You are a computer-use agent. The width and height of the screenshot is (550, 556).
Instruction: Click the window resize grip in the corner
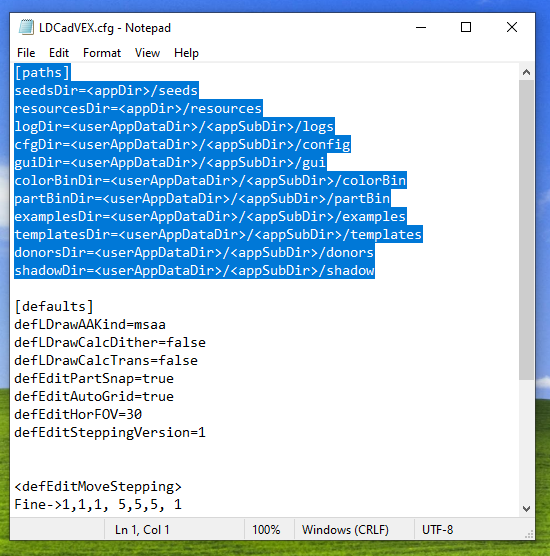click(x=529, y=534)
